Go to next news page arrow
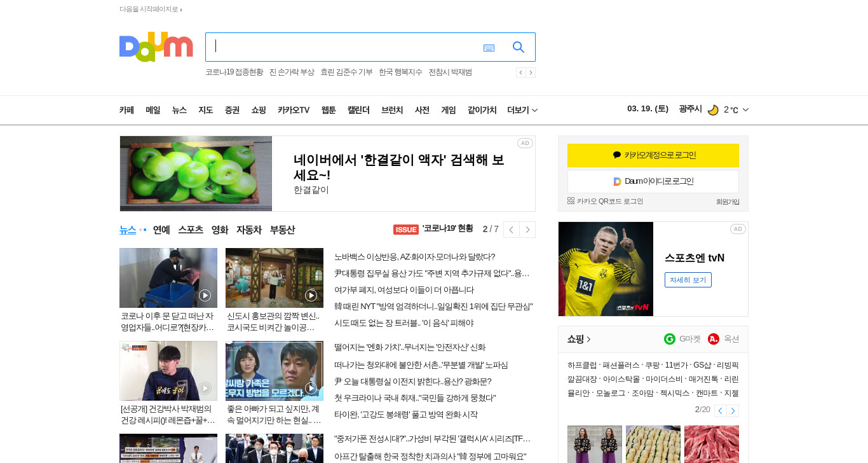This screenshot has width=868, height=463. point(527,230)
